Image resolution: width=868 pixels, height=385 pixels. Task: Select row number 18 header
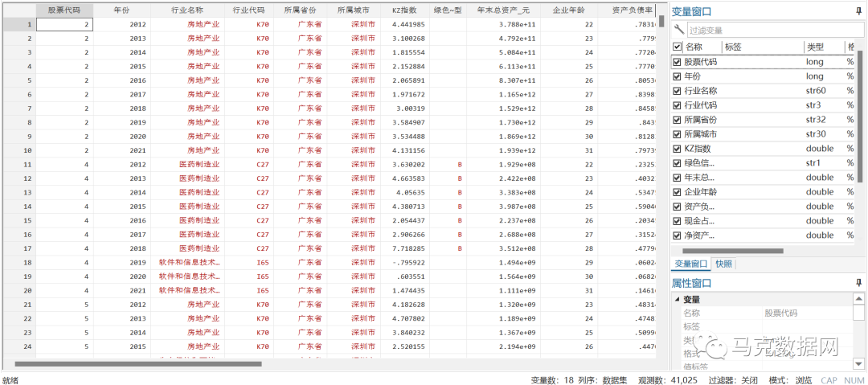[18, 263]
